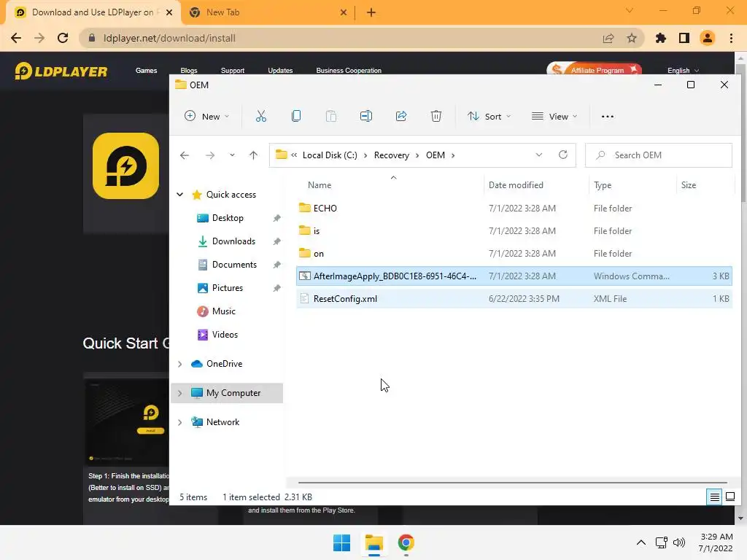Click the volume icon in system tray

tap(679, 542)
